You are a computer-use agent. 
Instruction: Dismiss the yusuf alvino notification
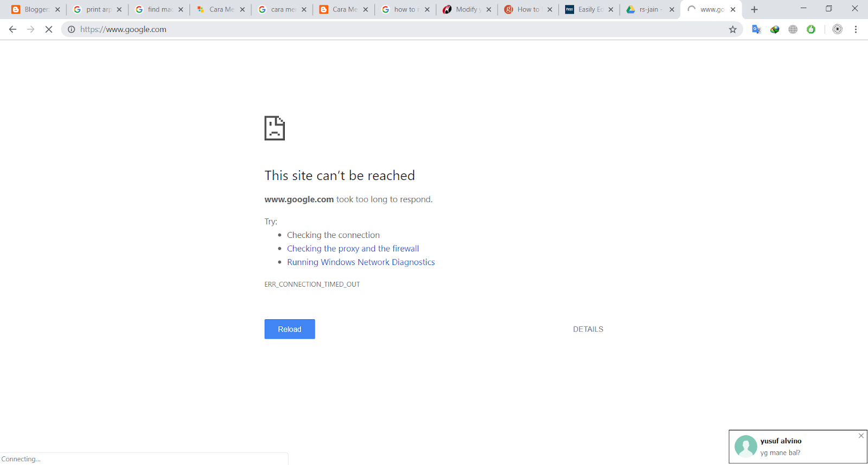tap(861, 436)
